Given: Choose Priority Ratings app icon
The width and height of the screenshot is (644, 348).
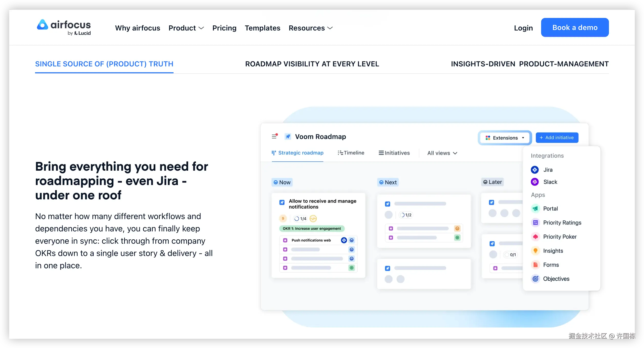Looking at the screenshot, I should coord(535,223).
